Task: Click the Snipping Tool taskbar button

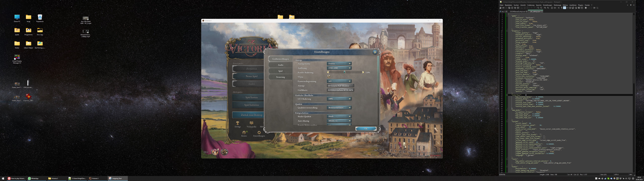Action: (117, 178)
